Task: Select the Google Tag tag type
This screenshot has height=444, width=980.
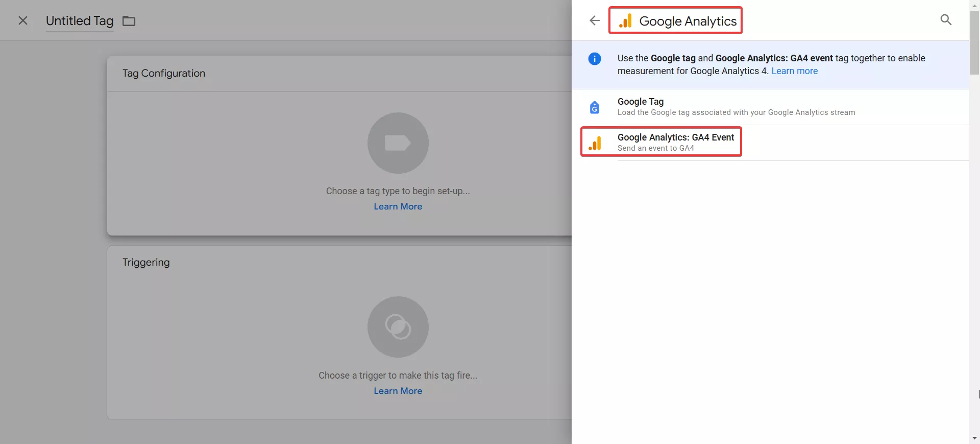Action: click(771, 107)
